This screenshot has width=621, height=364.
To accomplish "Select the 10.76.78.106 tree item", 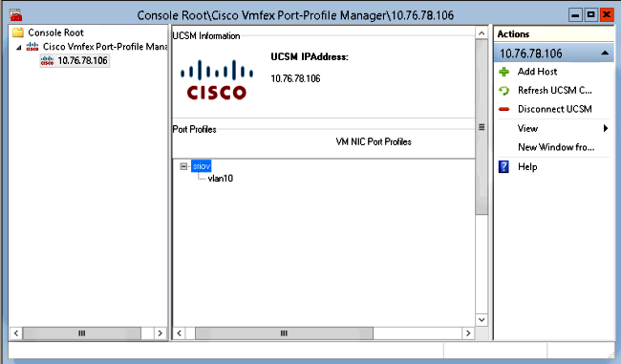I will coord(82,60).
